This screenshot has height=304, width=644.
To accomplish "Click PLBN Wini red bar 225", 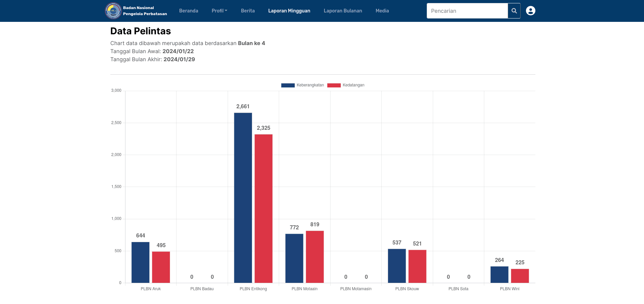I will pyautogui.click(x=520, y=276).
